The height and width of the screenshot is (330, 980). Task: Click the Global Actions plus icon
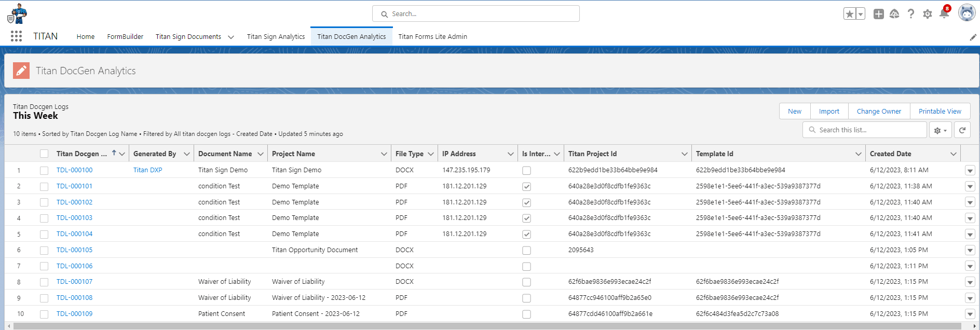[x=878, y=14]
